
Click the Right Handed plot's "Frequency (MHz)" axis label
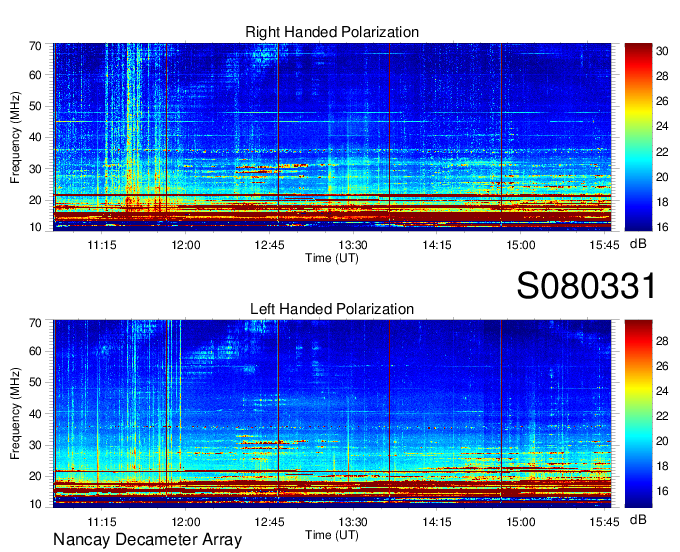15,137
